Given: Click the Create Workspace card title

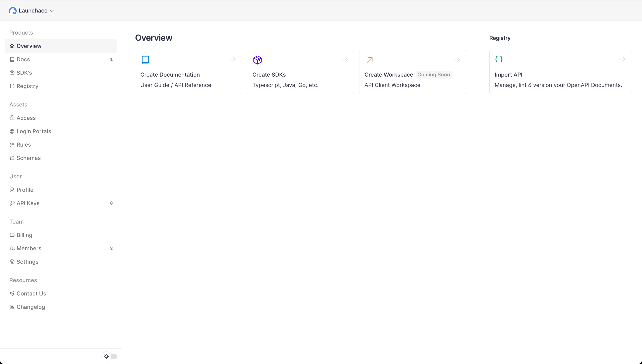Looking at the screenshot, I should coord(389,75).
